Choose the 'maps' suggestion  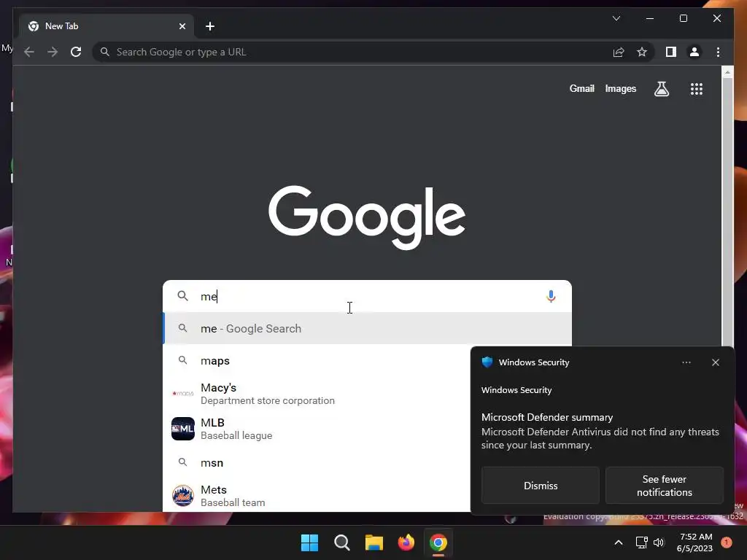point(317,360)
